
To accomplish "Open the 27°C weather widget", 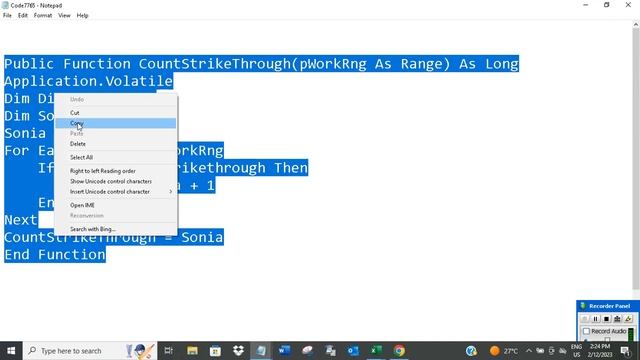I will click(x=504, y=351).
